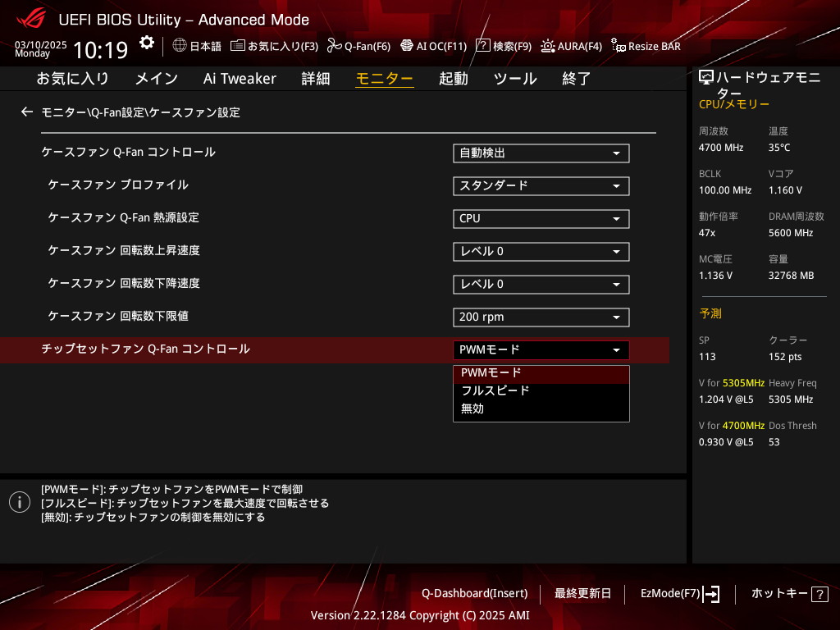Switch to the 詳細 tab

(316, 79)
